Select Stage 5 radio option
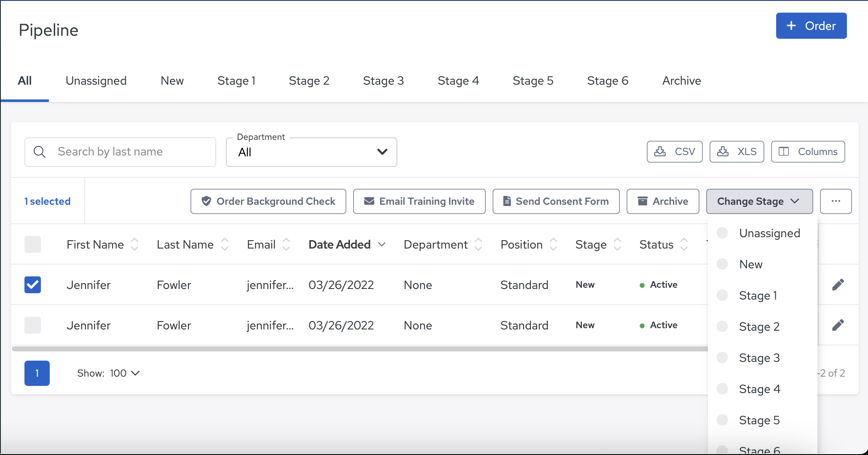 722,420
